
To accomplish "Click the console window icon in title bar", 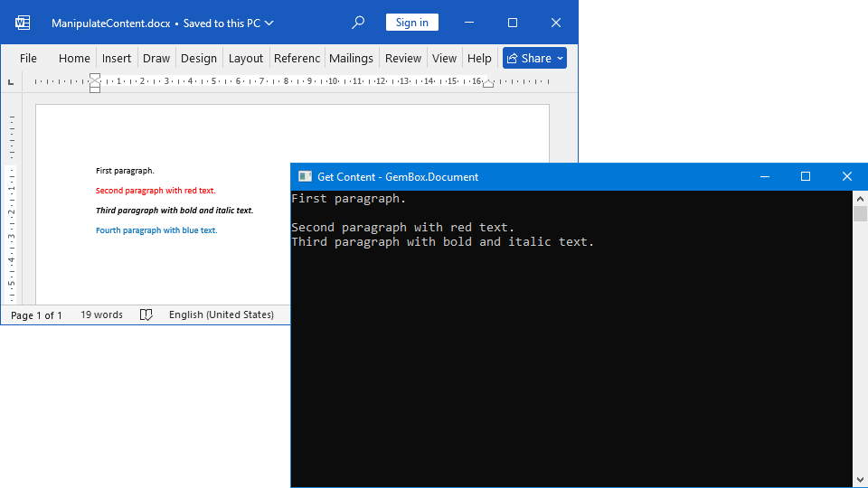I will click(x=306, y=177).
